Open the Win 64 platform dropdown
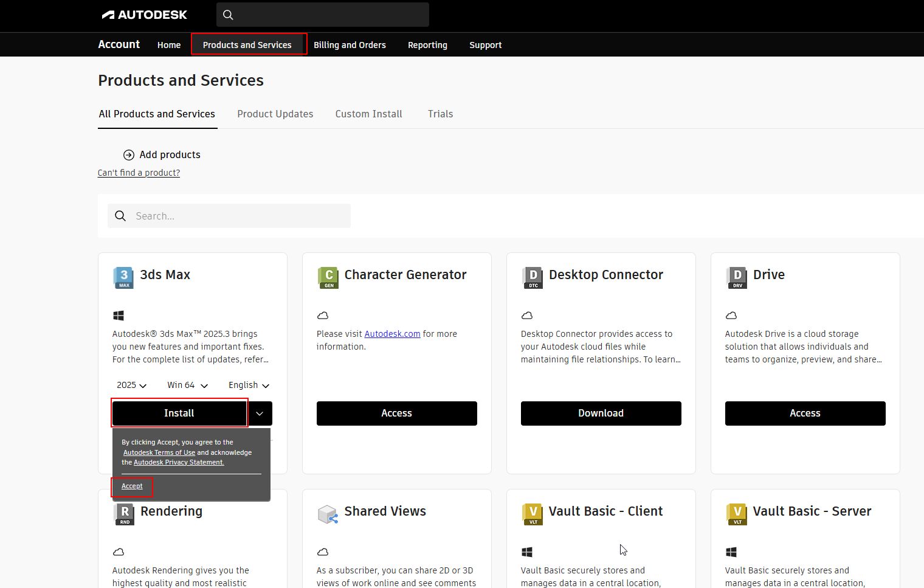 [x=187, y=386]
